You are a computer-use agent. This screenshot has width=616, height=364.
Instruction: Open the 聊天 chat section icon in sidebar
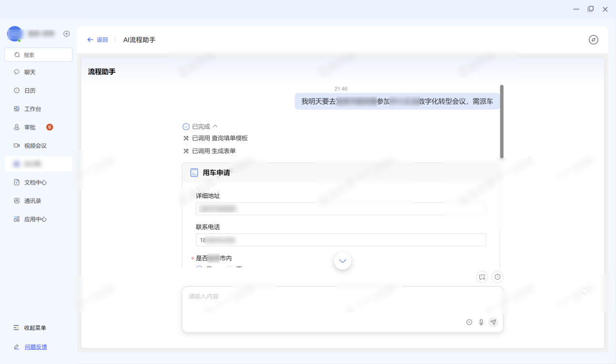point(17,72)
